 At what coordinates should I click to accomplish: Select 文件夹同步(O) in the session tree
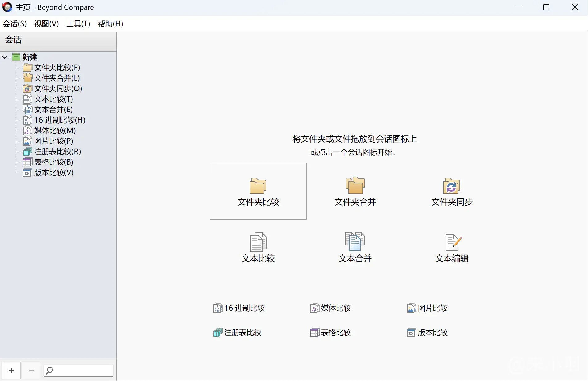pos(58,89)
